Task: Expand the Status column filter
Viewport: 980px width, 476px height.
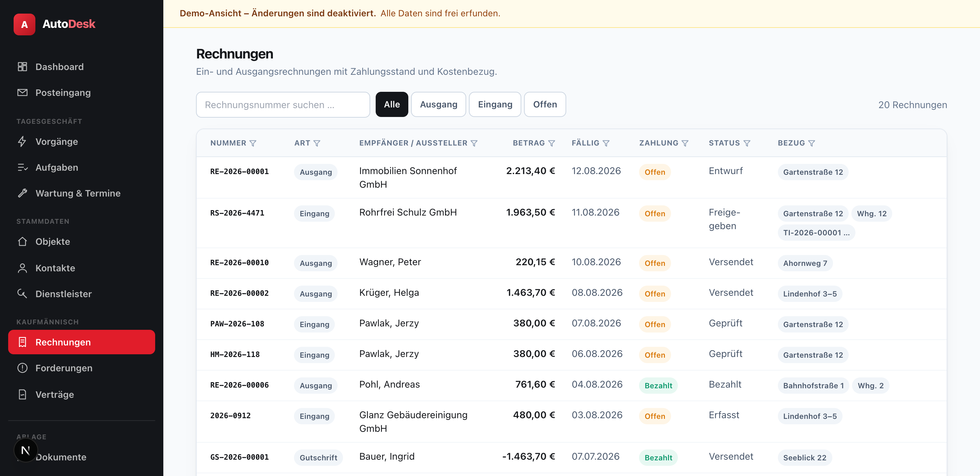Action: 747,143
